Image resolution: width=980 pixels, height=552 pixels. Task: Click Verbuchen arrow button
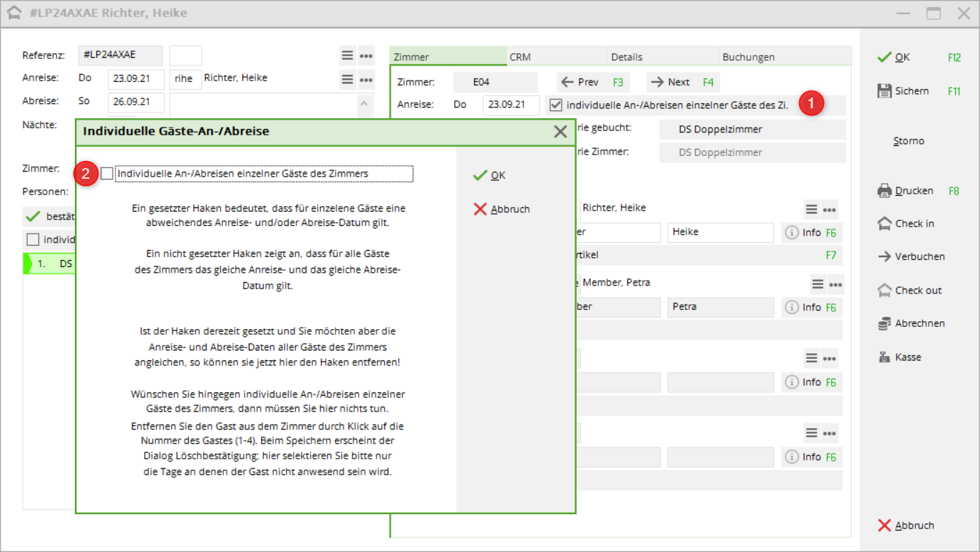point(884,256)
